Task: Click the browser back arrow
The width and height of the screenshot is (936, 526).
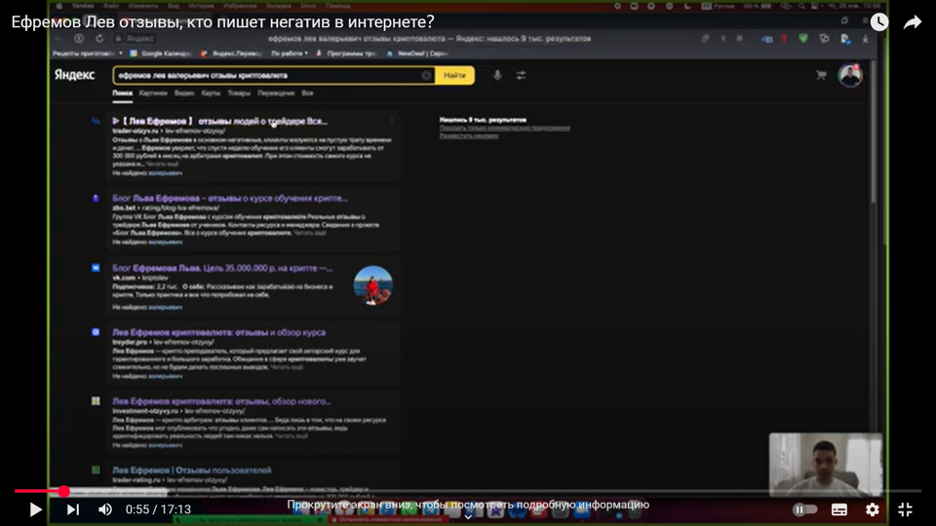Action: [58, 38]
